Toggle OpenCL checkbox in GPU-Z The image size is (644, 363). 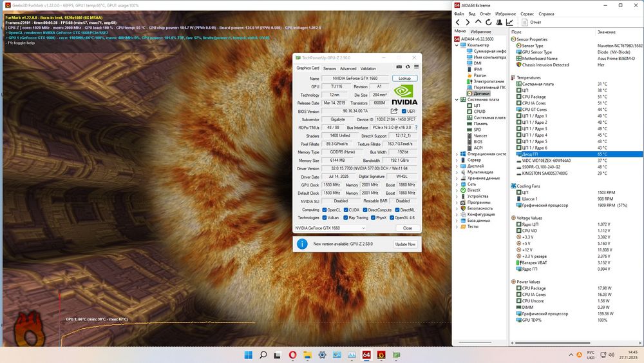click(325, 210)
